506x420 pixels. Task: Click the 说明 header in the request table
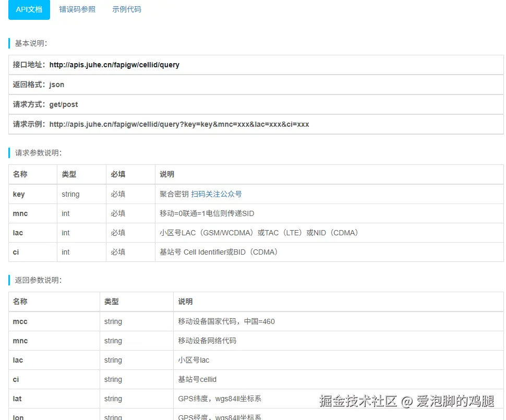pos(329,174)
